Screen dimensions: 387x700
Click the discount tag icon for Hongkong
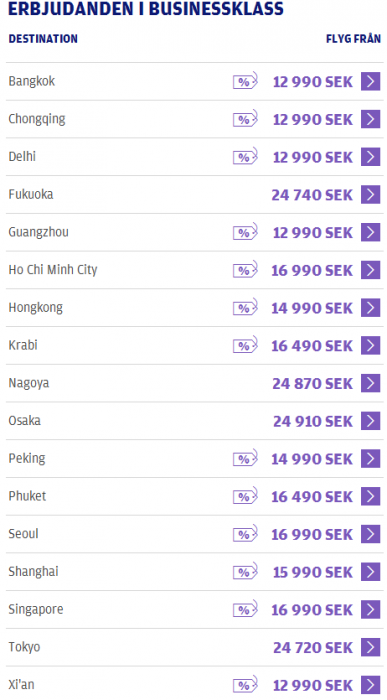click(245, 308)
